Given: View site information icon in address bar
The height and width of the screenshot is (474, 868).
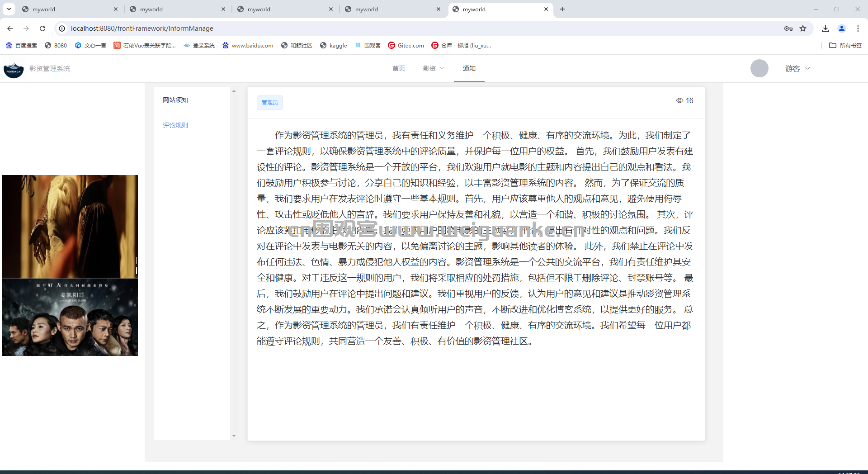Looking at the screenshot, I should (x=62, y=28).
